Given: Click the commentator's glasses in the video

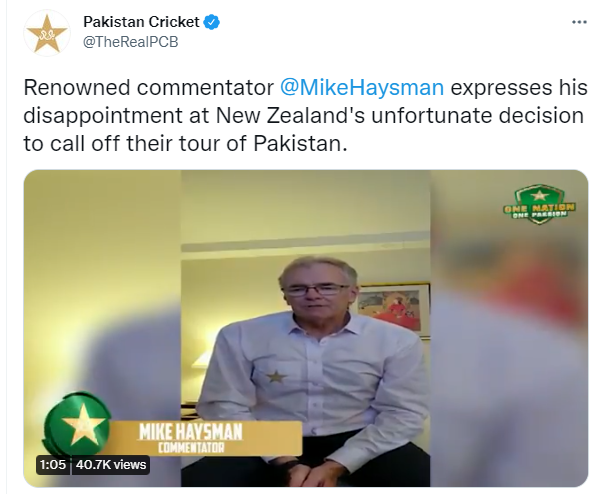Looking at the screenshot, I should click(x=315, y=291).
